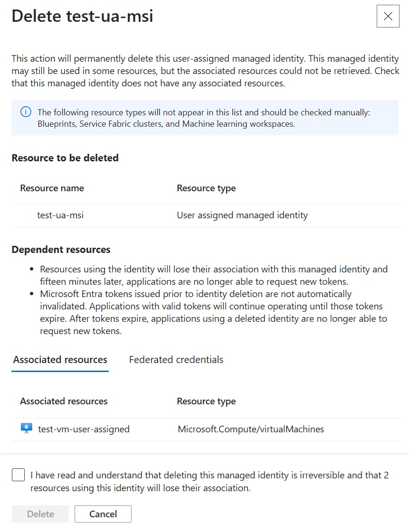The width and height of the screenshot is (409, 532).
Task: Click the Resource name column header
Action: tap(52, 188)
